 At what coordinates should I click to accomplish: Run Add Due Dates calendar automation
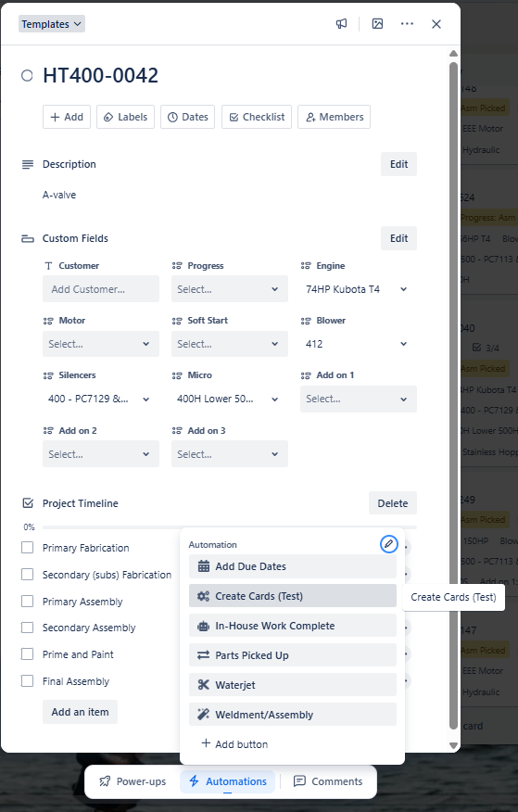tap(293, 566)
